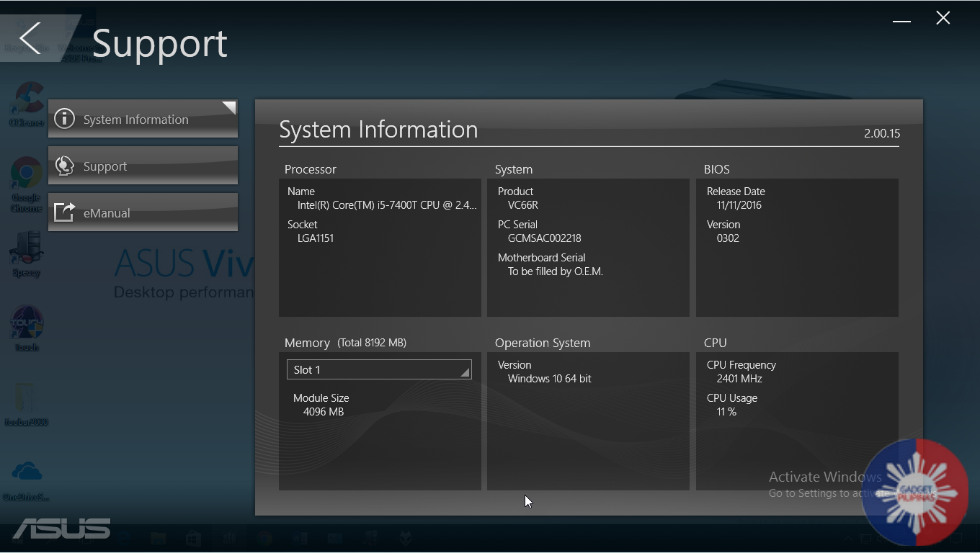Click the Windows 10 64 bit version text

(x=550, y=379)
